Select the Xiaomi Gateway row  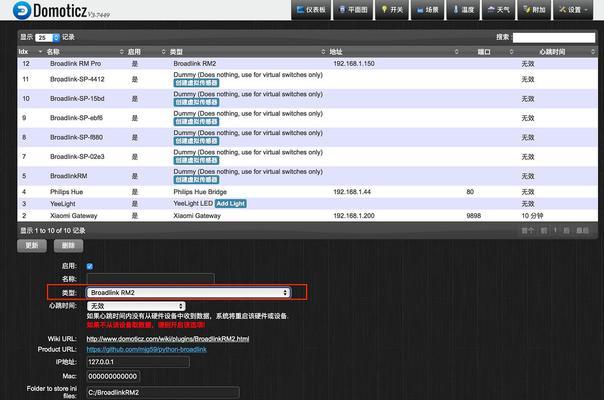(307, 216)
